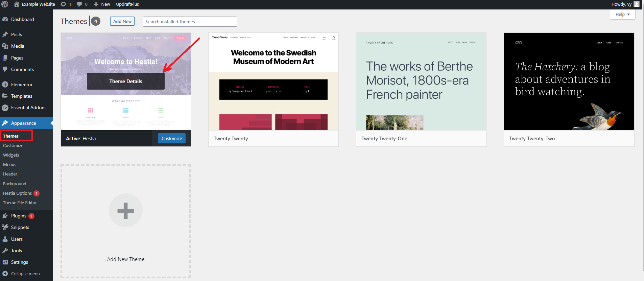Click the user avatar next to Howdy
This screenshot has height=281, width=644.
pos(637,4)
